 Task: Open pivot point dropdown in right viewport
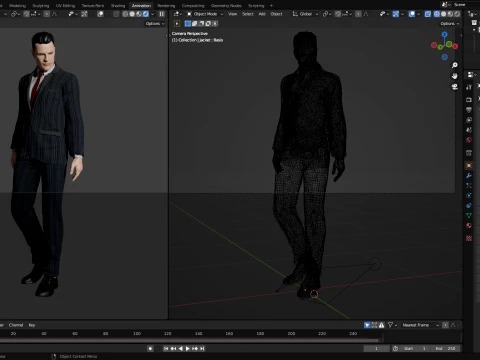327,14
